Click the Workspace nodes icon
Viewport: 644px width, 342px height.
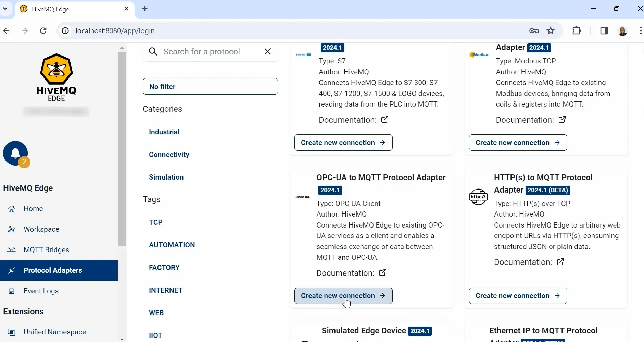[11, 229]
